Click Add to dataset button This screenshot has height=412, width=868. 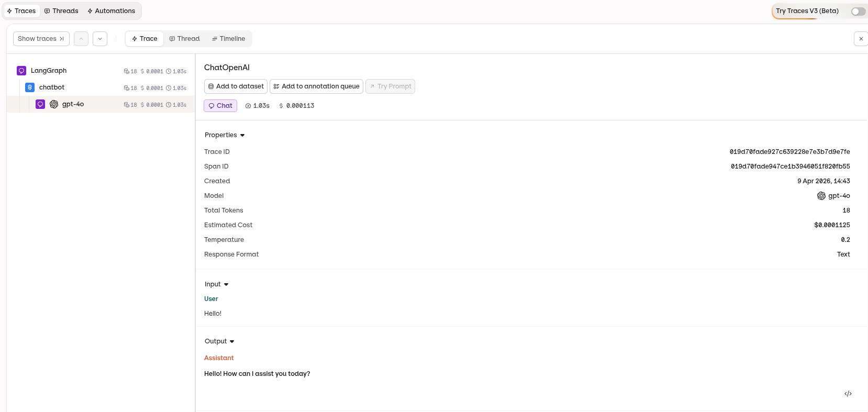(x=236, y=86)
